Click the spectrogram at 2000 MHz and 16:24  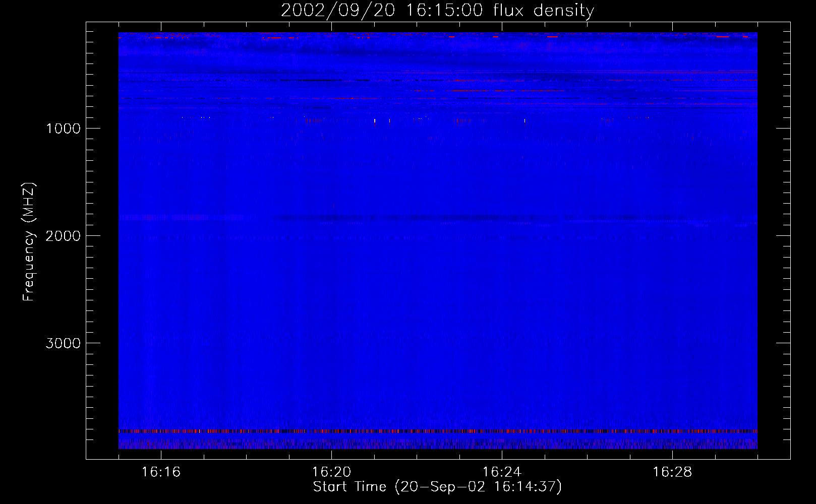(502, 235)
